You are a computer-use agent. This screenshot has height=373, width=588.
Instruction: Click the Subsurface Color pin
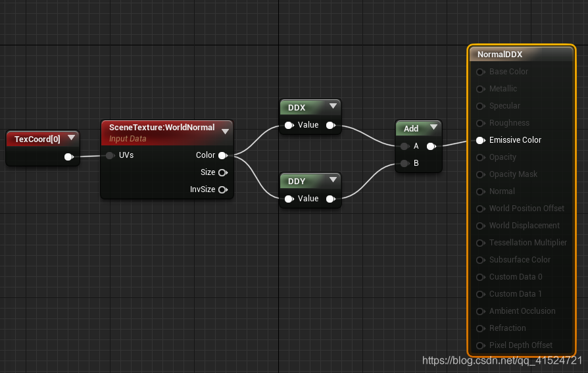480,260
